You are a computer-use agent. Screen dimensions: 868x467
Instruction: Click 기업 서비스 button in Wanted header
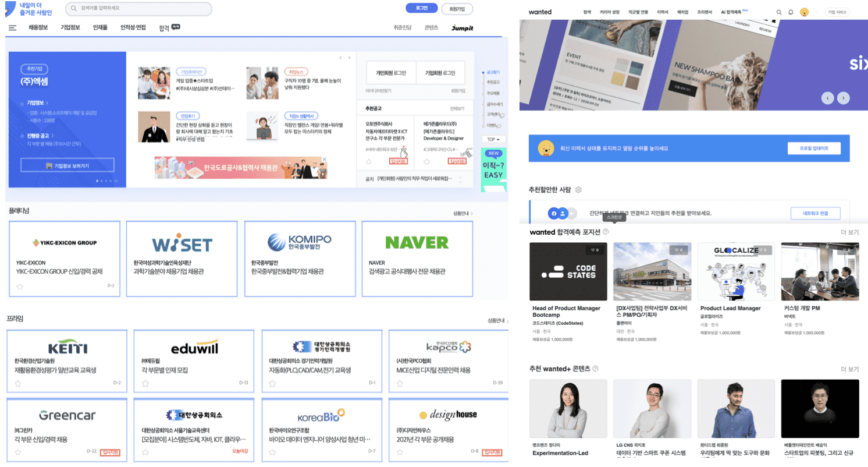click(837, 12)
